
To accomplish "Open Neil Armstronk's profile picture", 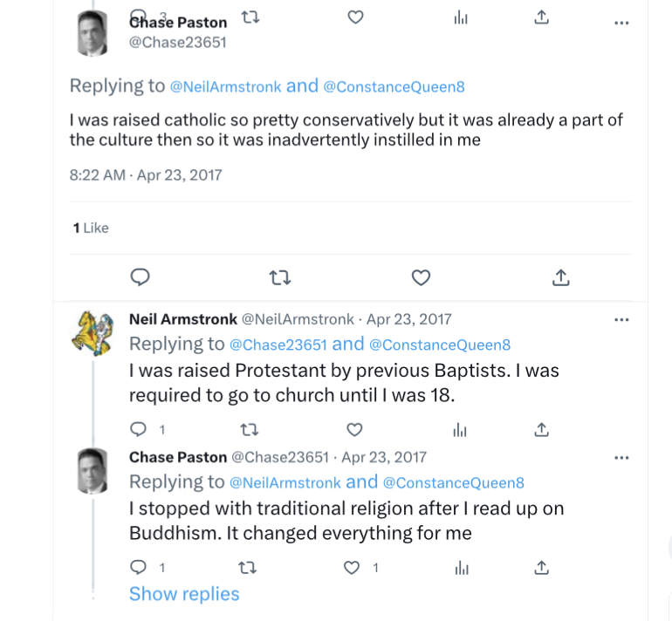I will pyautogui.click(x=92, y=331).
